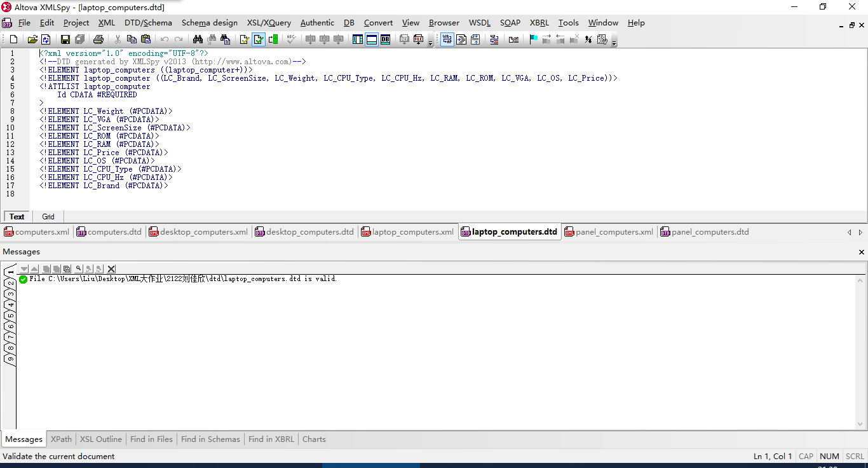Viewport: 868px width, 468px height.
Task: Switch to XSL Outline panel tab
Action: (x=101, y=439)
